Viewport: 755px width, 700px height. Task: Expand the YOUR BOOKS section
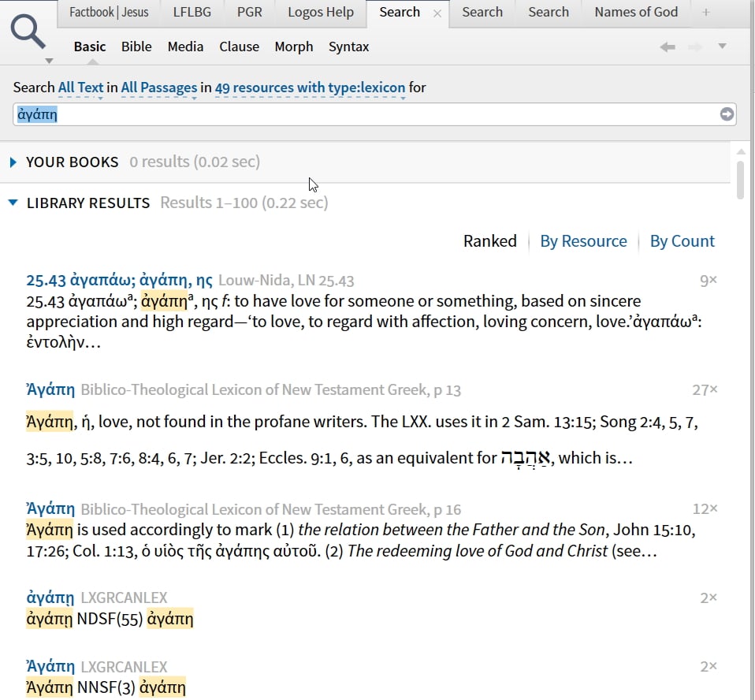click(13, 162)
